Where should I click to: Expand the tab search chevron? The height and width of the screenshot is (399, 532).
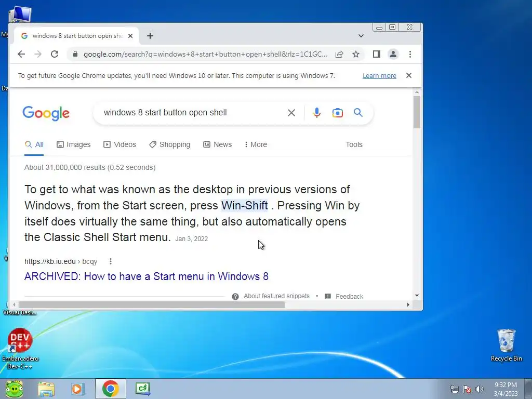[x=361, y=36]
